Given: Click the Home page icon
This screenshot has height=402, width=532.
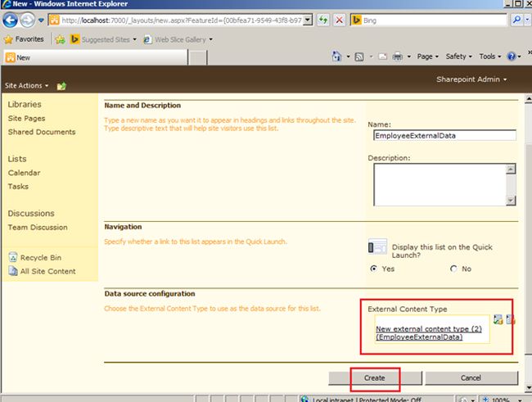Looking at the screenshot, I should (x=336, y=56).
